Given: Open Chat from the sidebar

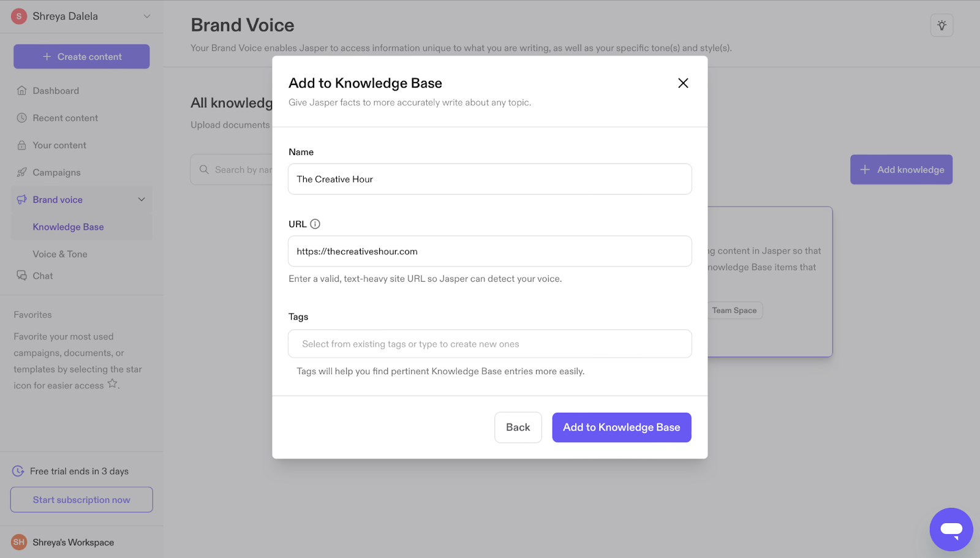Looking at the screenshot, I should [x=43, y=276].
